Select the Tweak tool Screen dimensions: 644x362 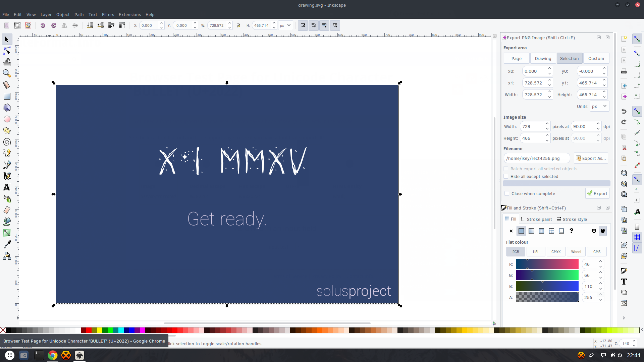(7, 62)
